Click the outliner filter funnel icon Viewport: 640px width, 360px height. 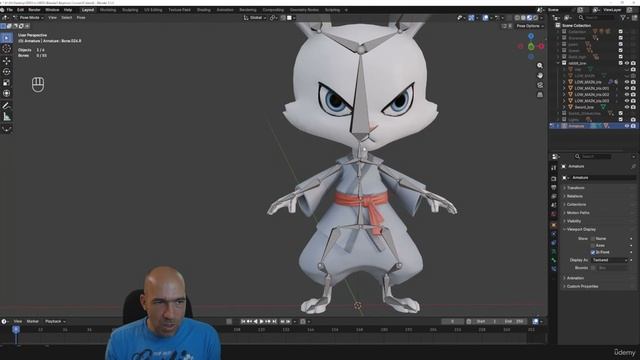coord(623,18)
